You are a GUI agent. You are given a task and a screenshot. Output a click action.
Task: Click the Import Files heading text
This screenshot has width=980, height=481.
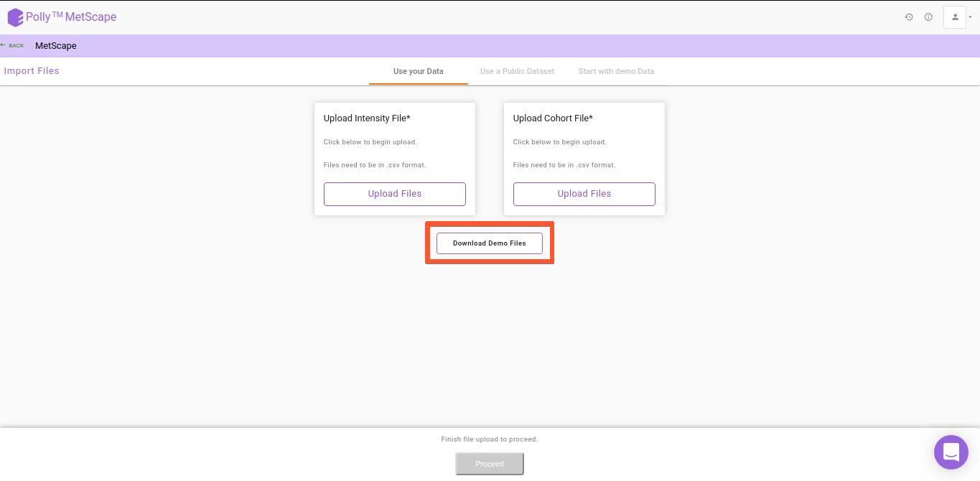32,71
